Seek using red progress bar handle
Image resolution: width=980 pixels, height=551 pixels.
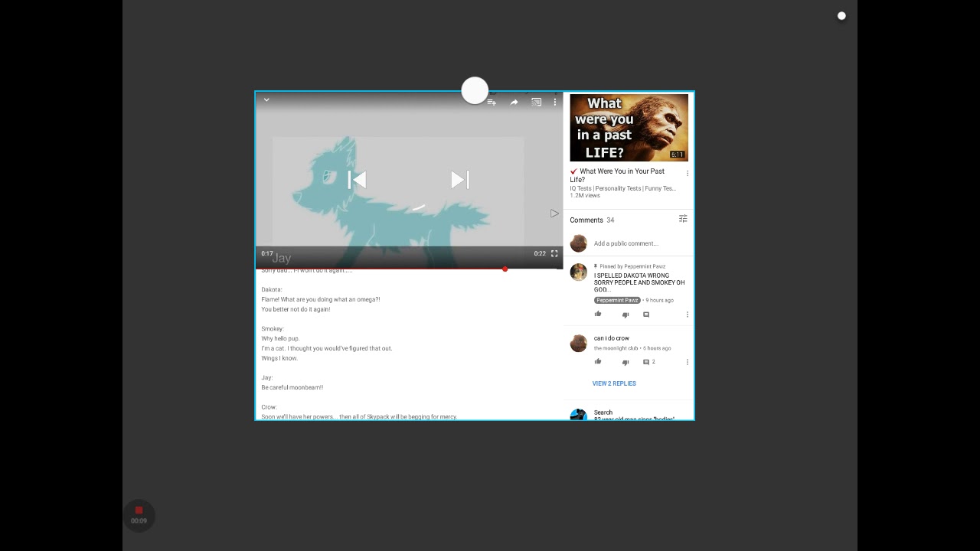(505, 269)
